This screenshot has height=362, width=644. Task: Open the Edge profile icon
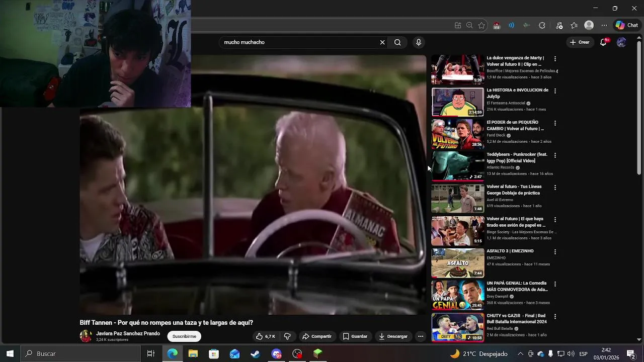589,25
